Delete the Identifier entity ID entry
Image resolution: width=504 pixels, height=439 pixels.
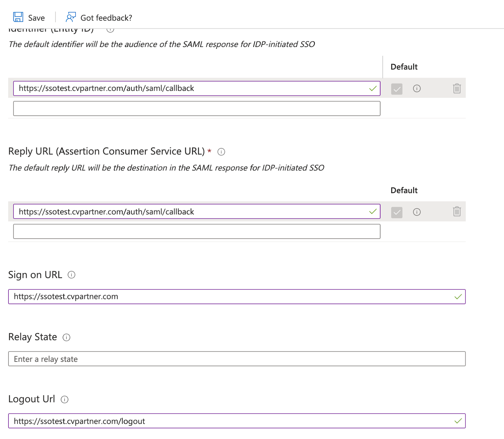coord(457,89)
